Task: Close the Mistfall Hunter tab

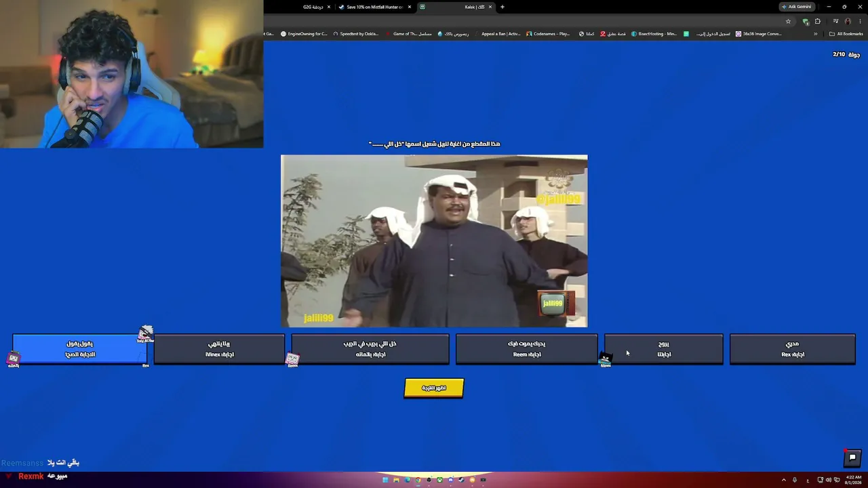Action: [410, 7]
